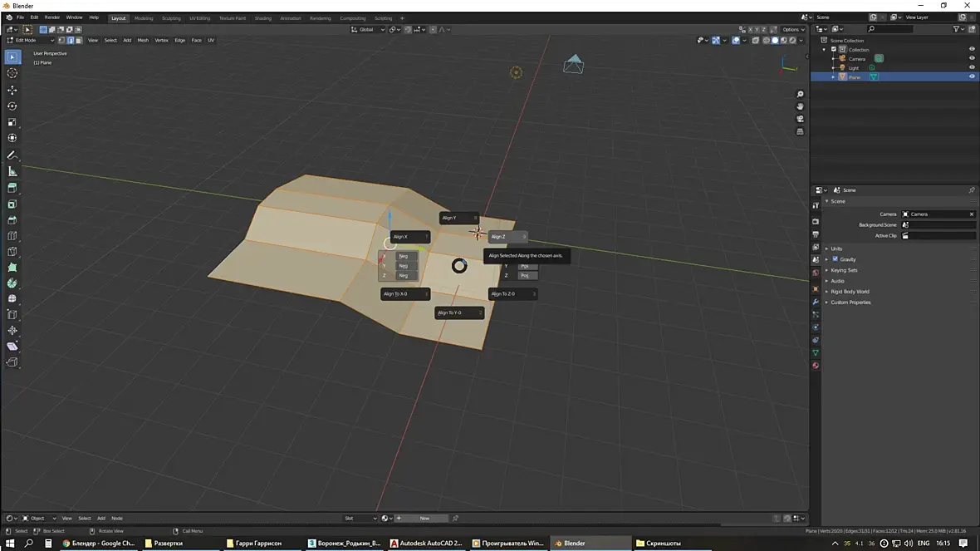The image size is (980, 551).
Task: Open the Edit Mode dropdown
Action: point(31,40)
